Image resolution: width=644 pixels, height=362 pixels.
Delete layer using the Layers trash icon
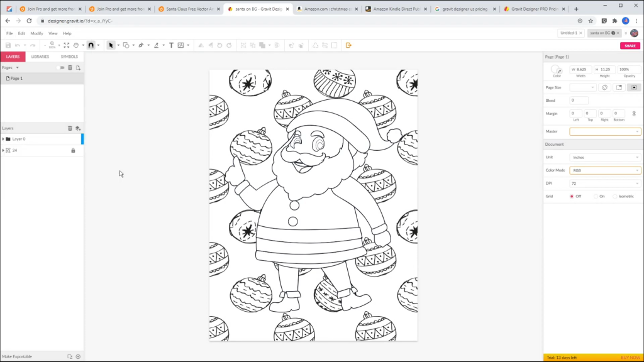coord(70,128)
